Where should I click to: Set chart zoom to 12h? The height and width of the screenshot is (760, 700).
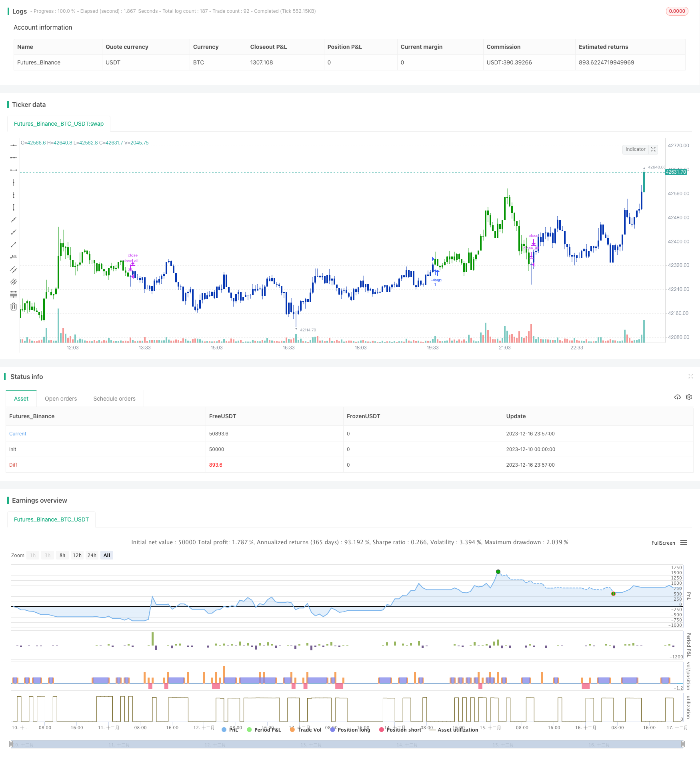[x=77, y=555]
